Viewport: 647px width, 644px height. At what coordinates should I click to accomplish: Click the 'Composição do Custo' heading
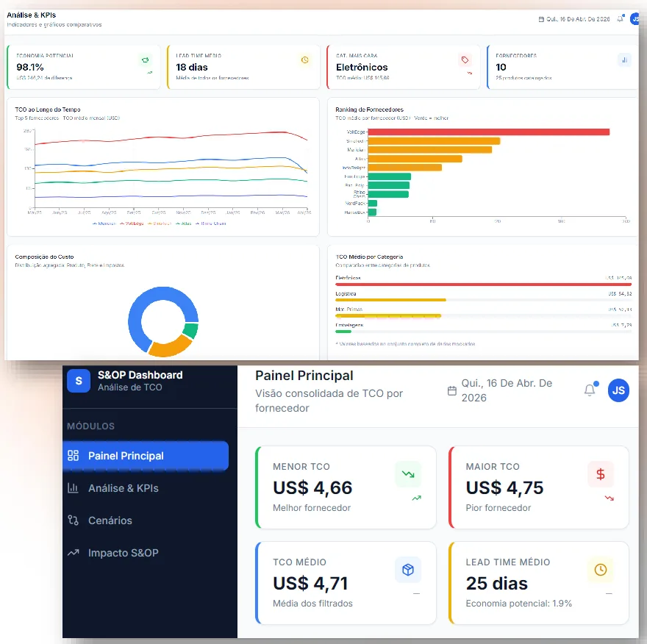tap(44, 257)
